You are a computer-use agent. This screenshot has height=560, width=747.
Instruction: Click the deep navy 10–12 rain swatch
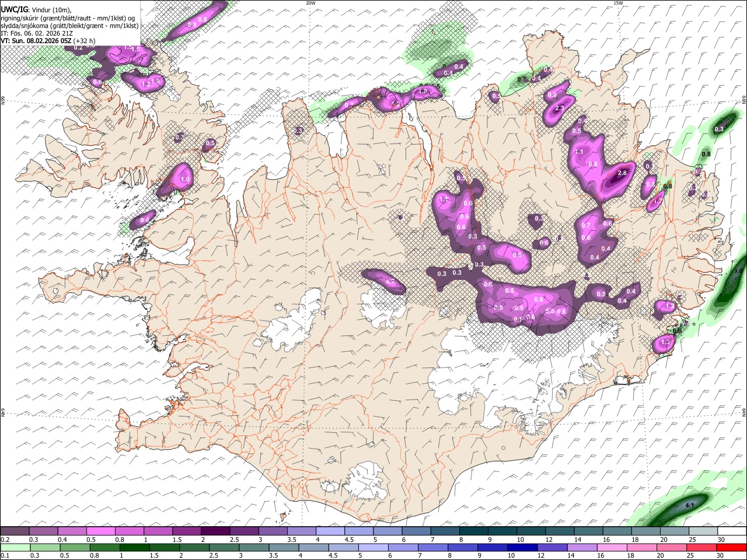click(522, 547)
